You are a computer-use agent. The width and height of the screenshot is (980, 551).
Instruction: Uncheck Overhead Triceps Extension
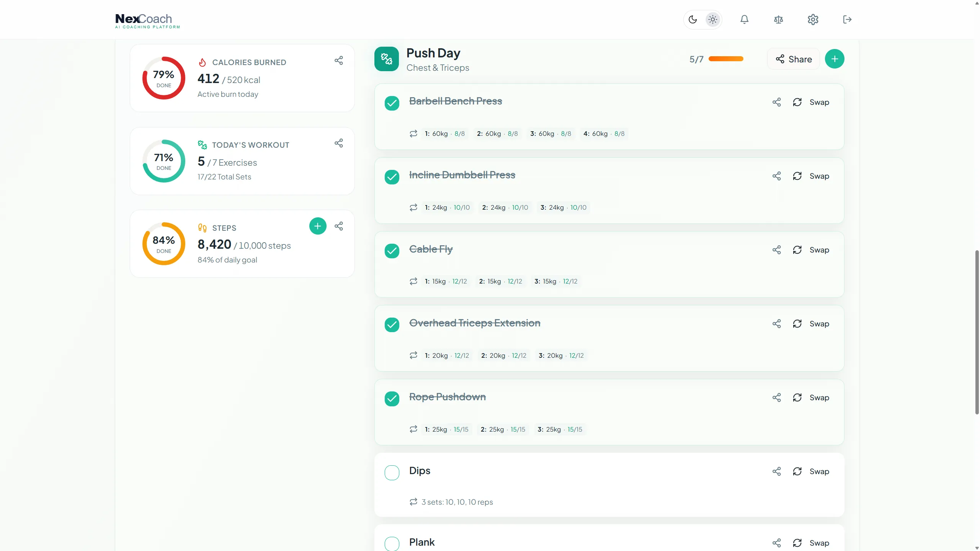392,325
